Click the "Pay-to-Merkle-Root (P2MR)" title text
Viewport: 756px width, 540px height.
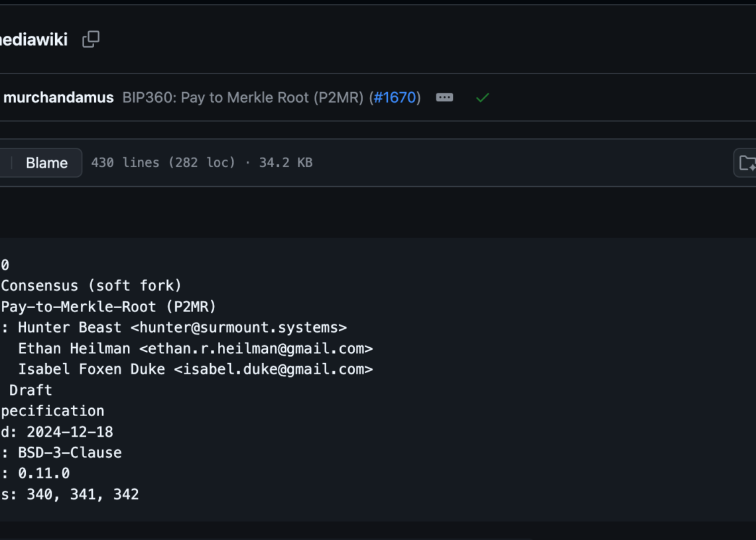pyautogui.click(x=109, y=307)
